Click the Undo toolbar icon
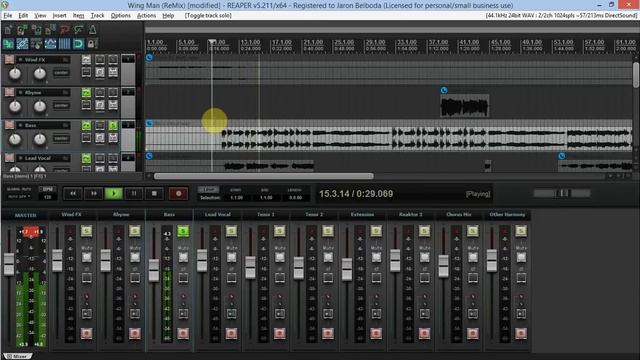This screenshot has height=360, width=640. click(64, 29)
